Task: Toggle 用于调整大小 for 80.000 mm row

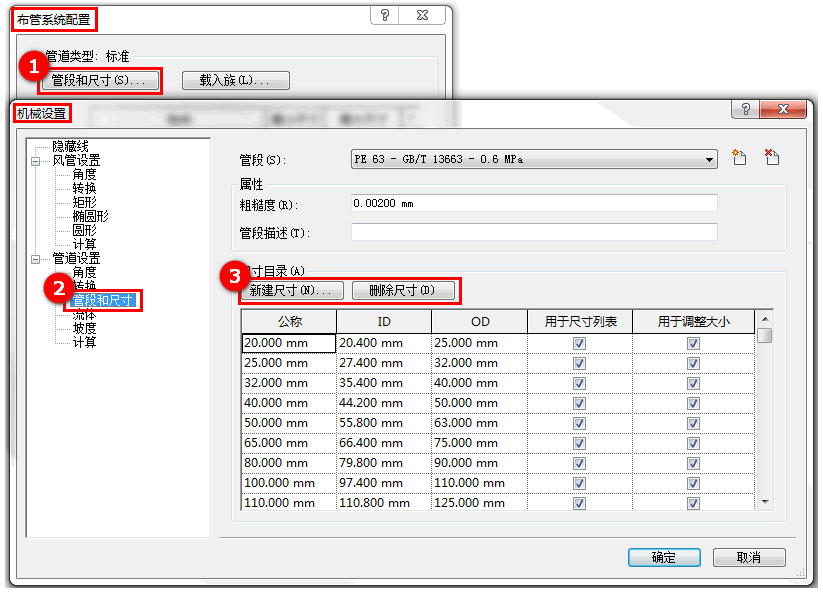Action: click(x=693, y=463)
